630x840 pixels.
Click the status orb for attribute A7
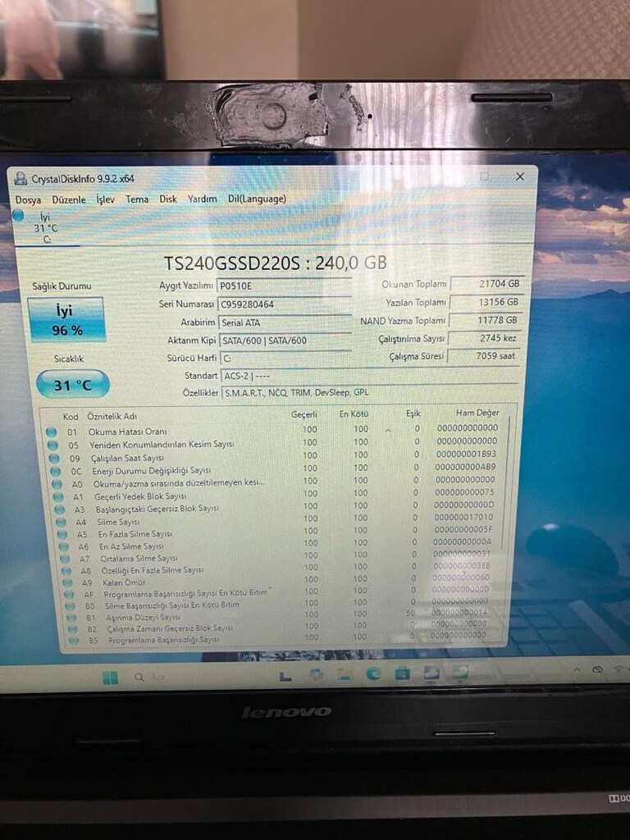(66, 559)
